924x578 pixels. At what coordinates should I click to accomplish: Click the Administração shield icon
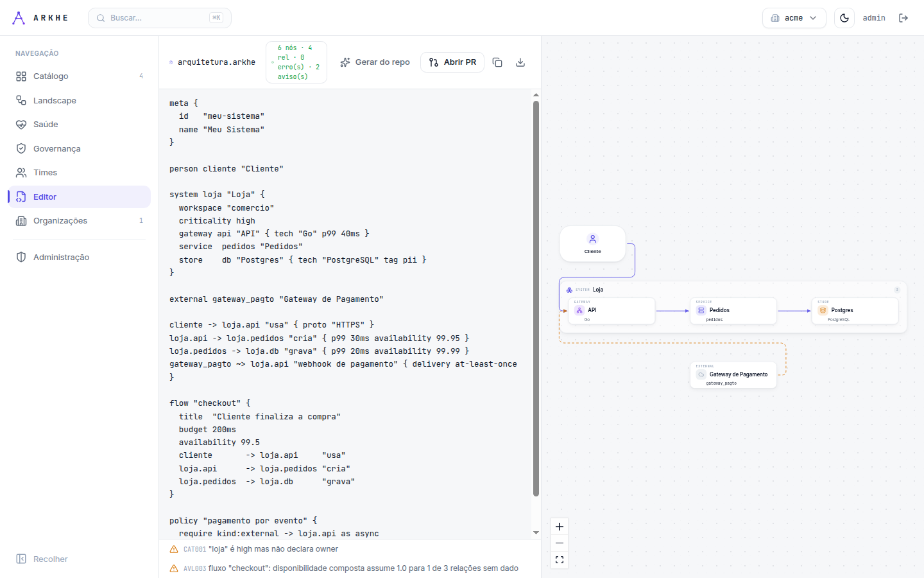pyautogui.click(x=21, y=257)
